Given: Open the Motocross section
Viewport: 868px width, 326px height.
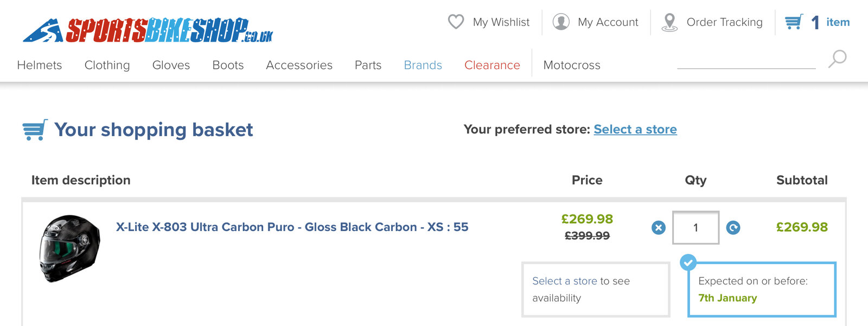Looking at the screenshot, I should point(572,65).
